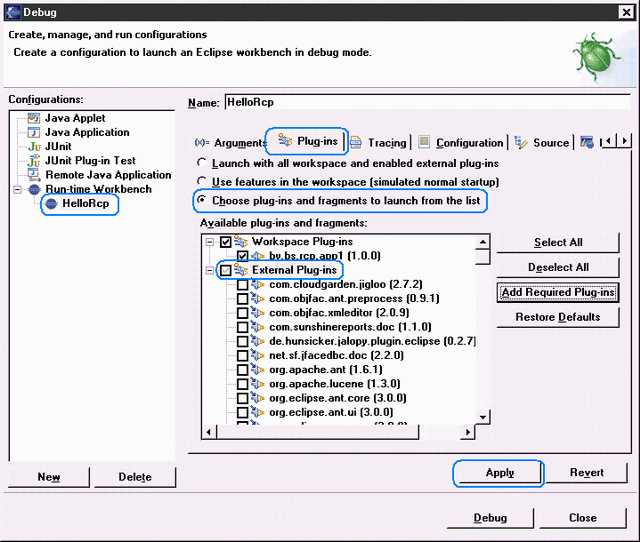Check the com.sunshinereports.doc checkbox

point(243,327)
